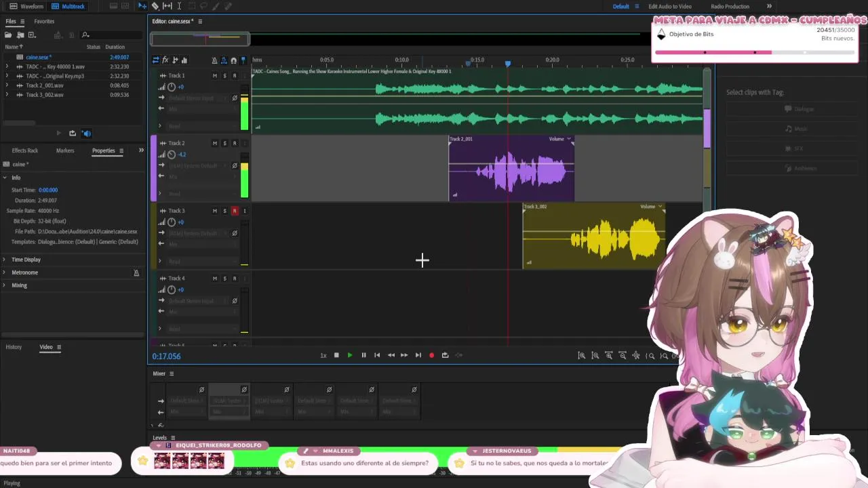Click the Track 2_001 purple clip

click(x=511, y=169)
